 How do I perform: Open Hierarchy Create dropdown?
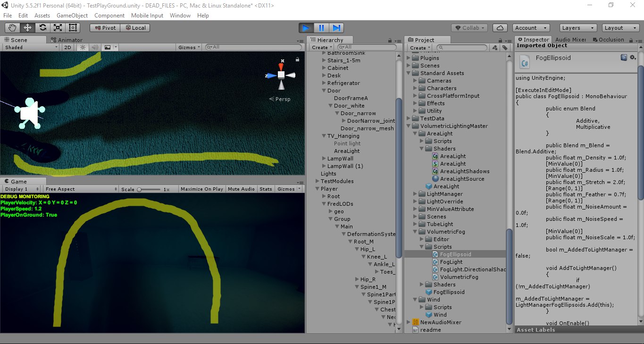322,47
